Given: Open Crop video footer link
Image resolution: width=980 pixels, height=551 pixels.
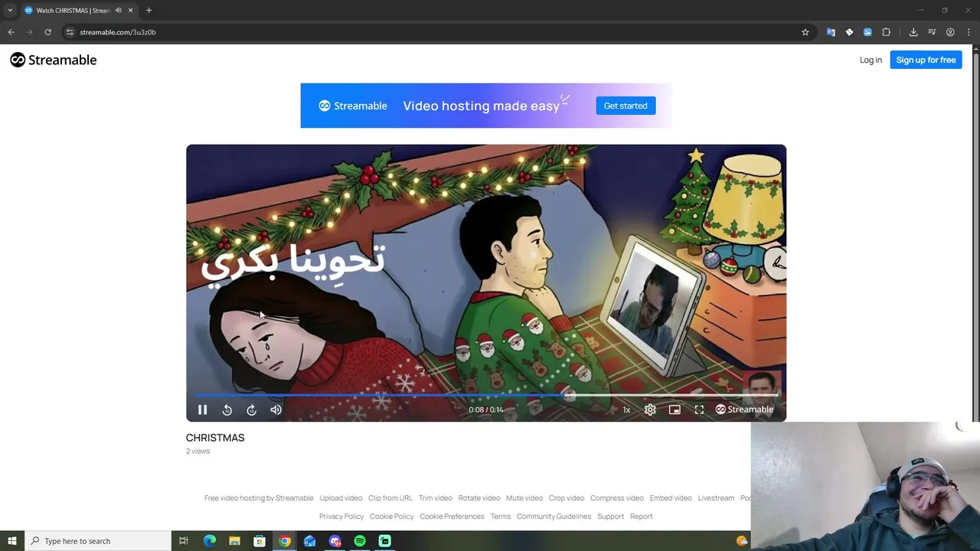Looking at the screenshot, I should pos(567,498).
